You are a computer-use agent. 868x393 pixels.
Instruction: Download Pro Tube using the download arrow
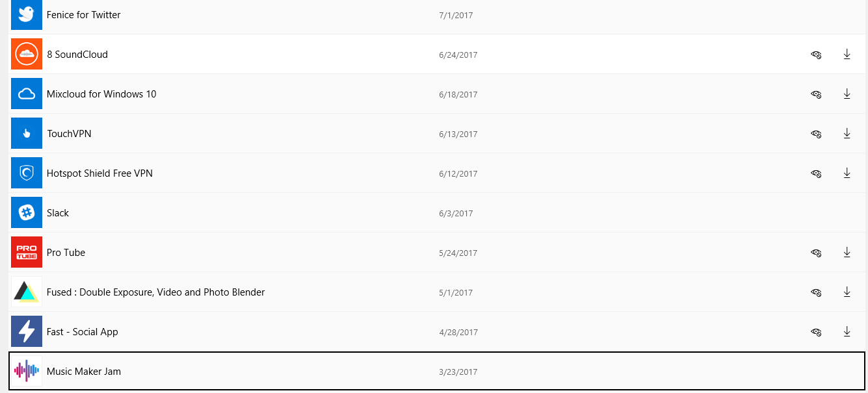(847, 253)
